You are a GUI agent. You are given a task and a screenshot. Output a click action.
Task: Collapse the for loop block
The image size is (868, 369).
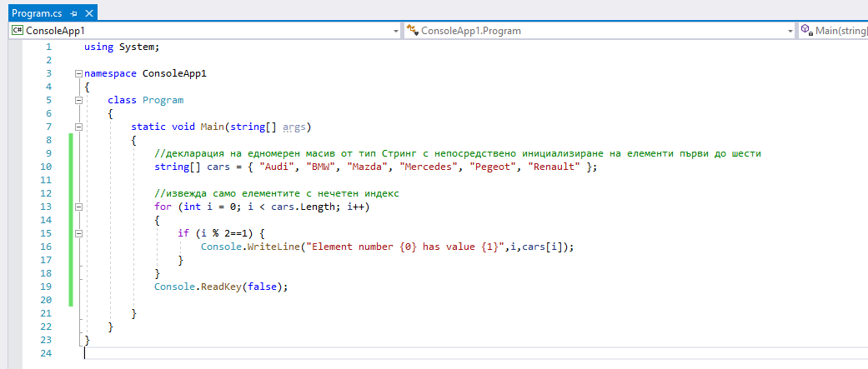pyautogui.click(x=78, y=207)
